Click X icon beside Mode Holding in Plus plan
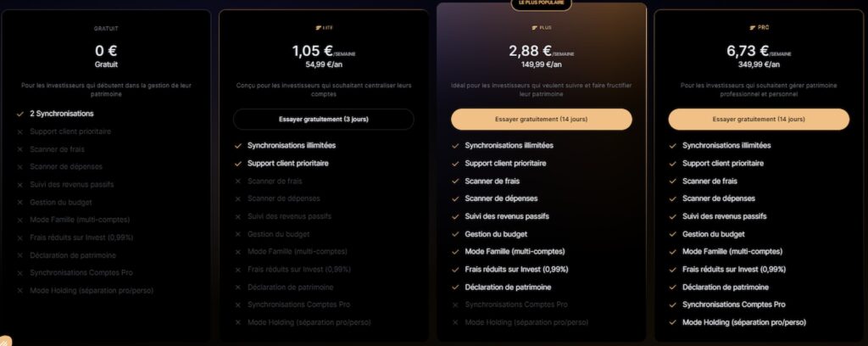This screenshot has width=868, height=346. [454, 322]
